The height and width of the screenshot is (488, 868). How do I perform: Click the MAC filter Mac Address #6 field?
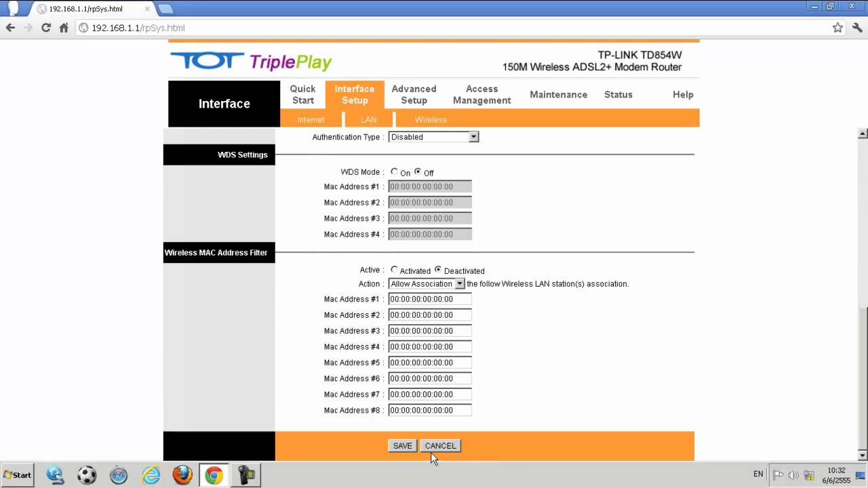pos(430,378)
